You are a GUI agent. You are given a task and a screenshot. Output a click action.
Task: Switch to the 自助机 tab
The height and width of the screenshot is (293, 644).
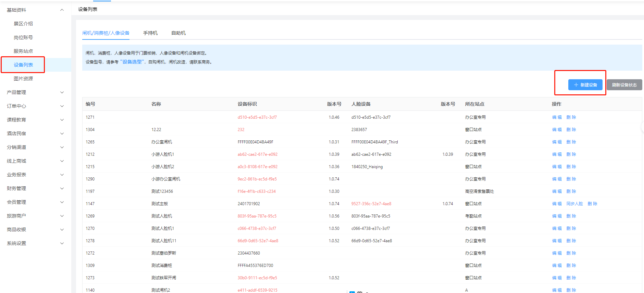pos(178,33)
